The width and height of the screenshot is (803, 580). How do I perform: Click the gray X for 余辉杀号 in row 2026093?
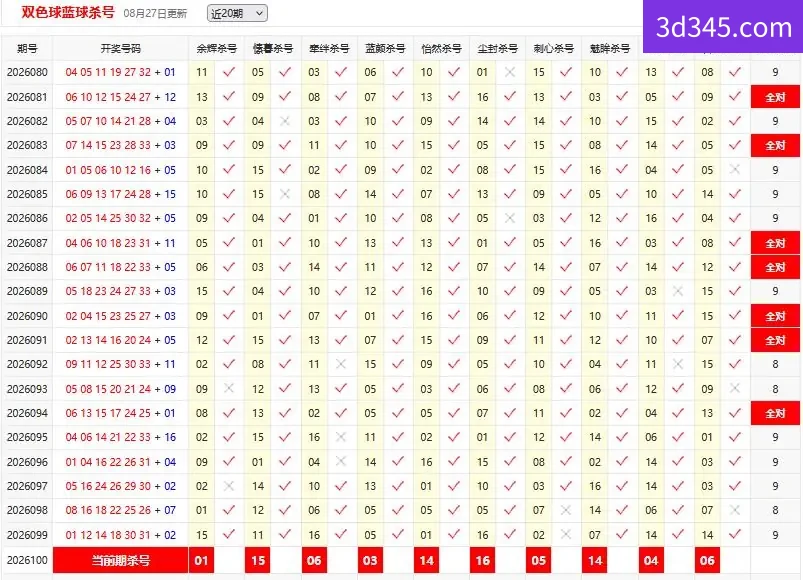click(x=229, y=389)
